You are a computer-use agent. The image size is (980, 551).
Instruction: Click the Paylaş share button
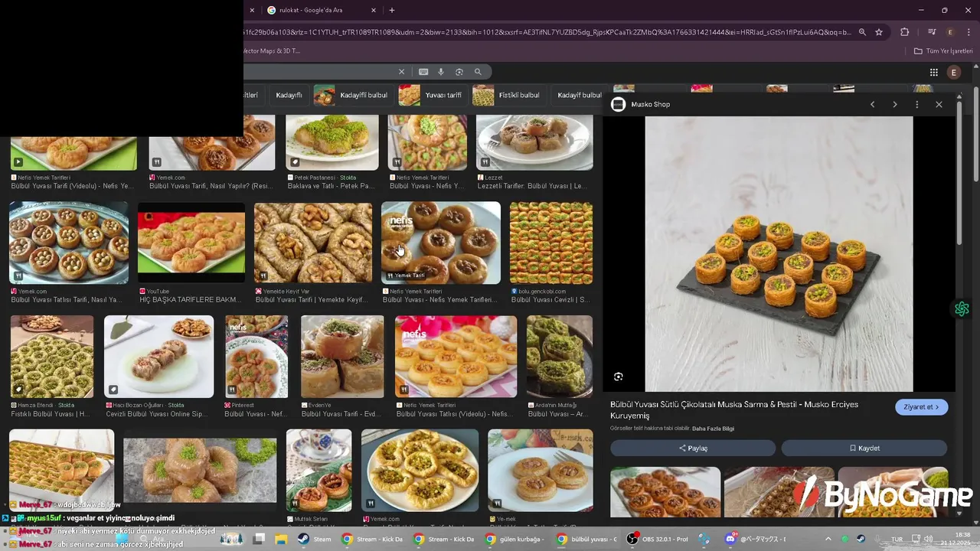(693, 448)
